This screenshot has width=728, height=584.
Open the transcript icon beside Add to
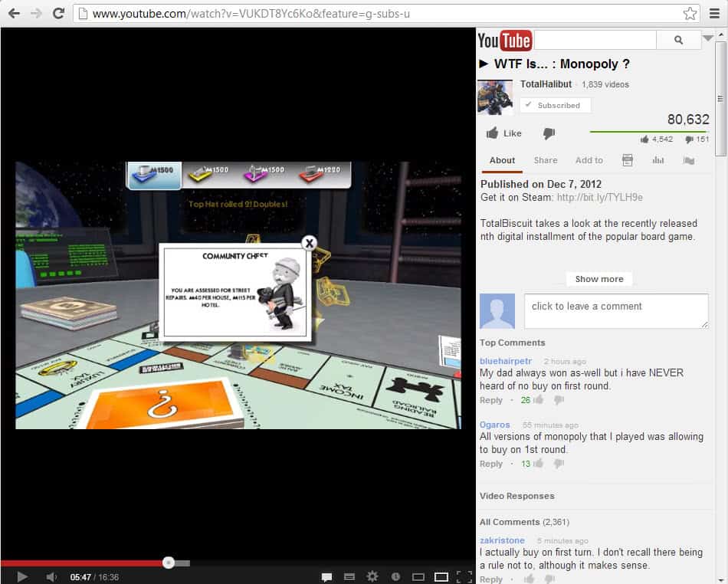tap(628, 160)
